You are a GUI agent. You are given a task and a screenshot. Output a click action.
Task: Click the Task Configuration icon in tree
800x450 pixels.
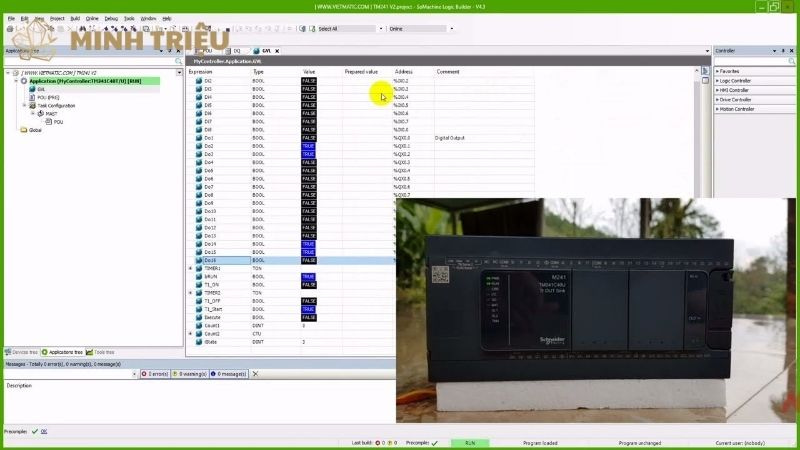pyautogui.click(x=32, y=105)
